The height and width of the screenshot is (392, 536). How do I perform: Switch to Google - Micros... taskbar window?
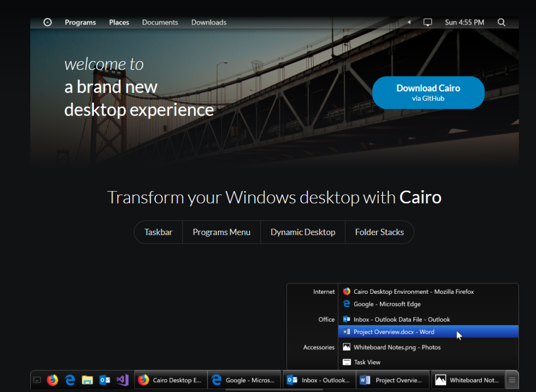tap(244, 380)
